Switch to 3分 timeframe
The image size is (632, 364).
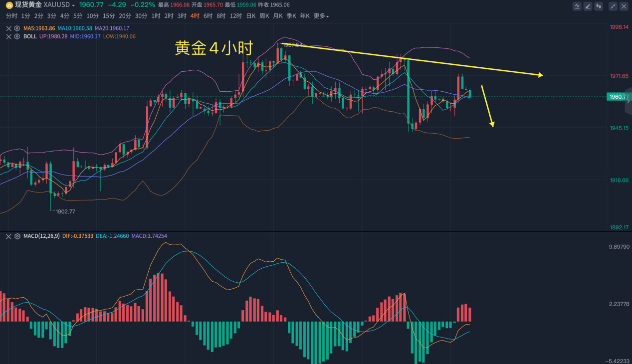point(52,16)
